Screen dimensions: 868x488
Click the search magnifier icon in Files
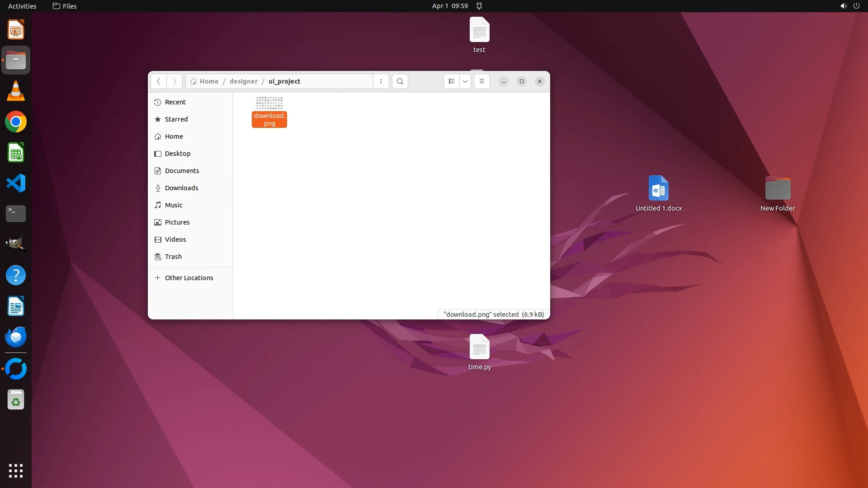[x=400, y=81]
